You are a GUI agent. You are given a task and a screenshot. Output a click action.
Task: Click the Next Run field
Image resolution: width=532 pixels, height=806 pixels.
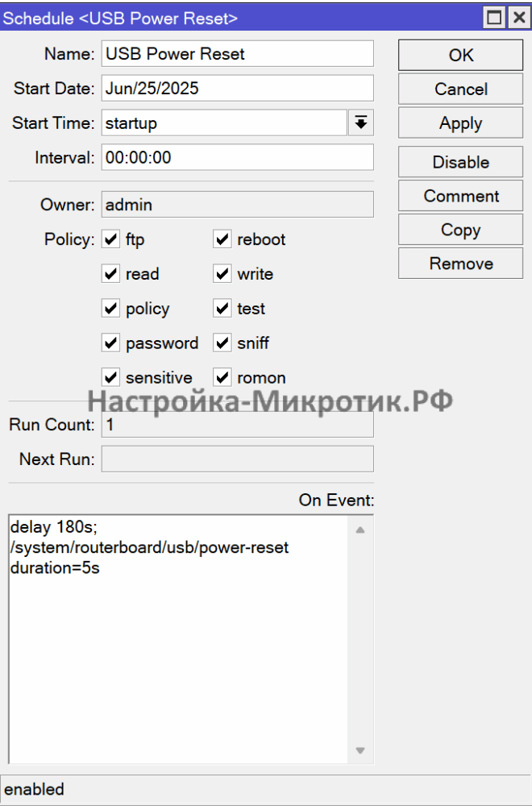[x=238, y=459]
